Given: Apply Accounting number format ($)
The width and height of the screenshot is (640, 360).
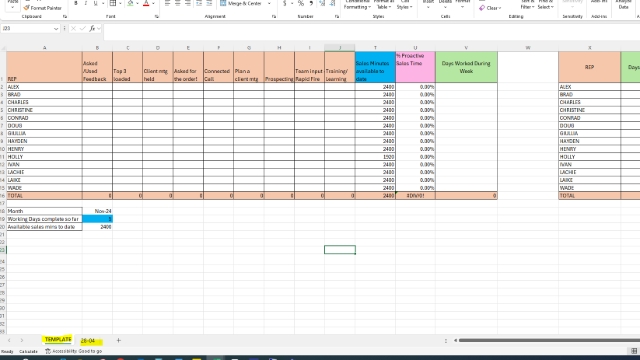Looking at the screenshot, I should (284, 3).
